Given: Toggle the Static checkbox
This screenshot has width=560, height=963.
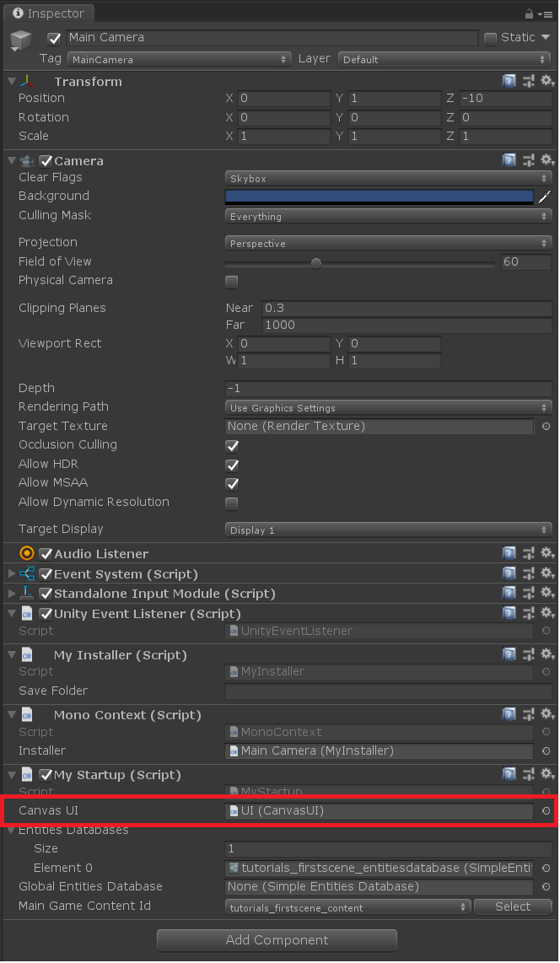Looking at the screenshot, I should 490,38.
